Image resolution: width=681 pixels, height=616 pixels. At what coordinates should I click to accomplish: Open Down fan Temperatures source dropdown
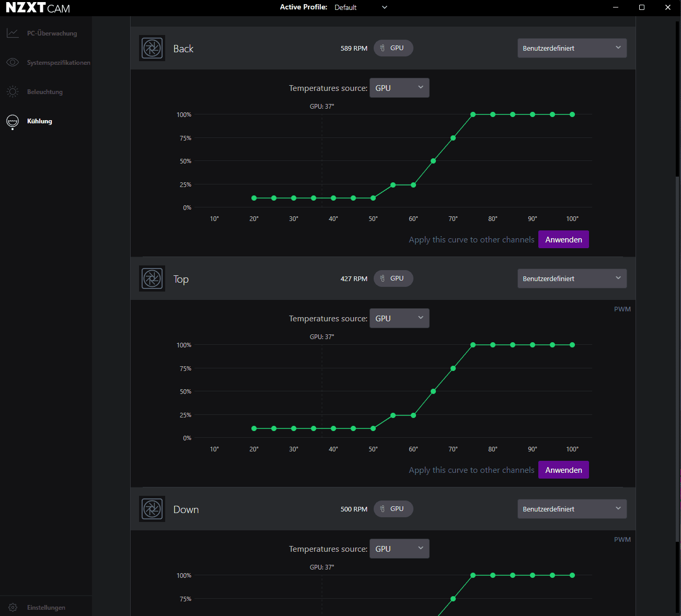coord(399,549)
